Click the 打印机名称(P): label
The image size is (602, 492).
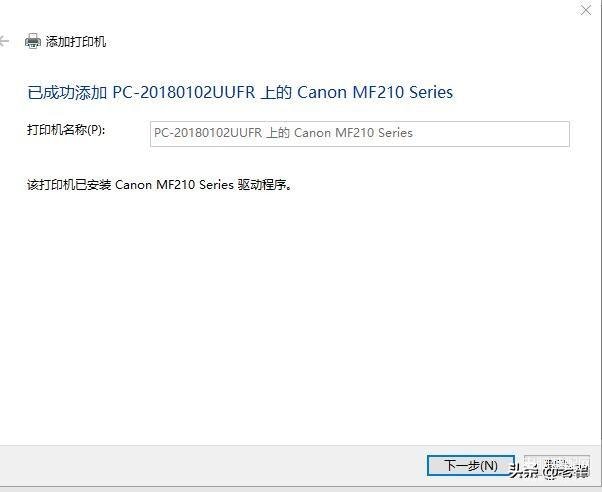tap(66, 130)
